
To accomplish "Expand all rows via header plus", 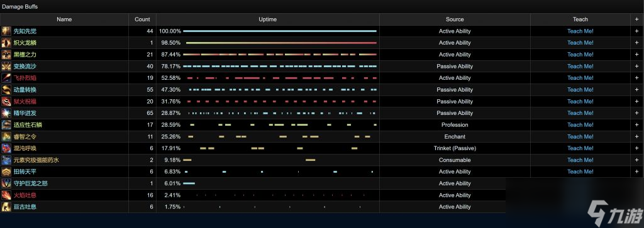I will [636, 19].
